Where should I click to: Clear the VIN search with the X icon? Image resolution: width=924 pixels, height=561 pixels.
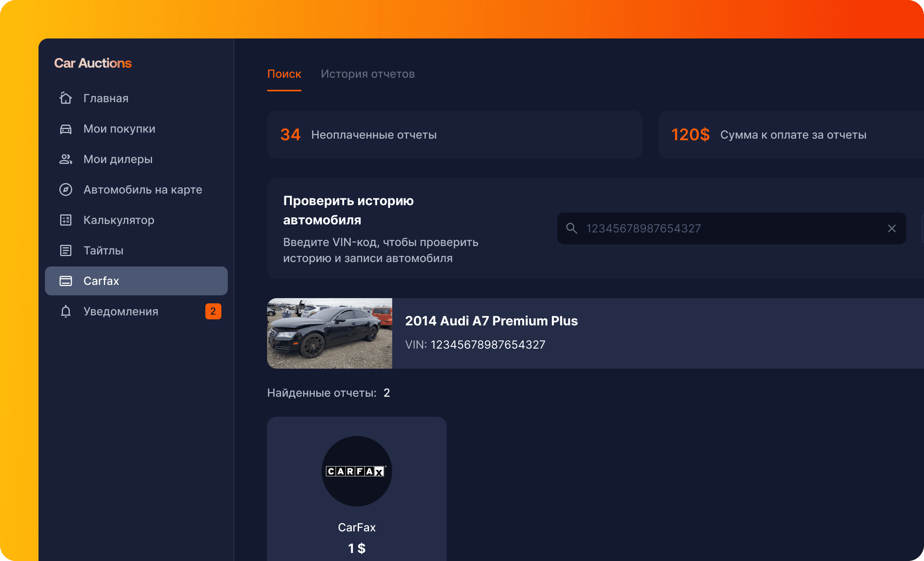892,228
